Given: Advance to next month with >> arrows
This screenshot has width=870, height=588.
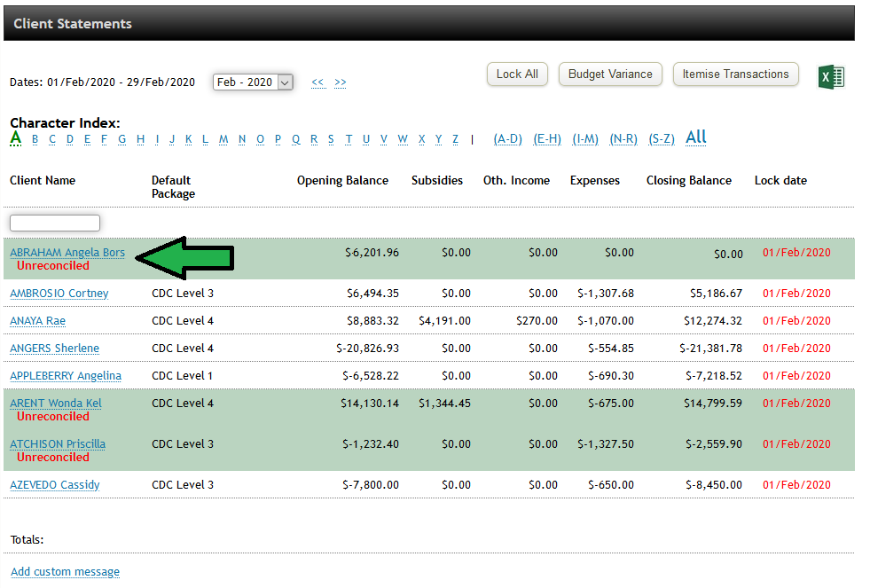Looking at the screenshot, I should click(x=341, y=82).
